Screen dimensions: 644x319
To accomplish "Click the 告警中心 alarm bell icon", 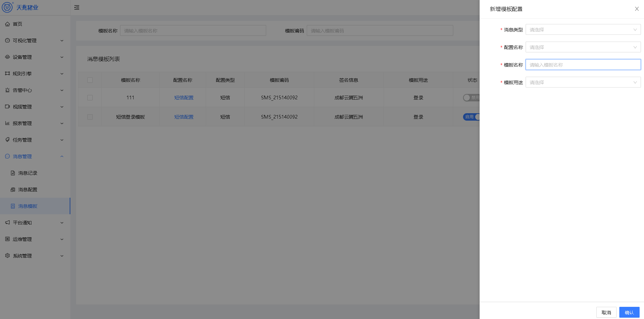I will [7, 90].
